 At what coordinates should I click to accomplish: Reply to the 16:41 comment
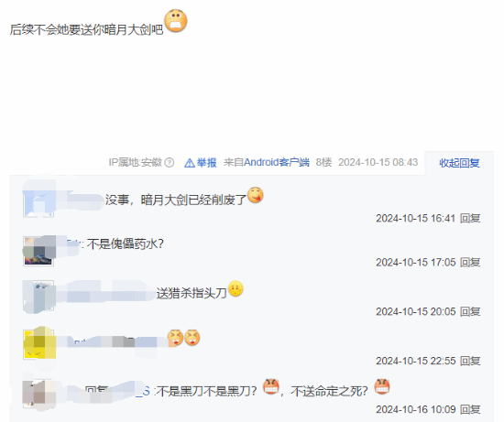pos(470,219)
